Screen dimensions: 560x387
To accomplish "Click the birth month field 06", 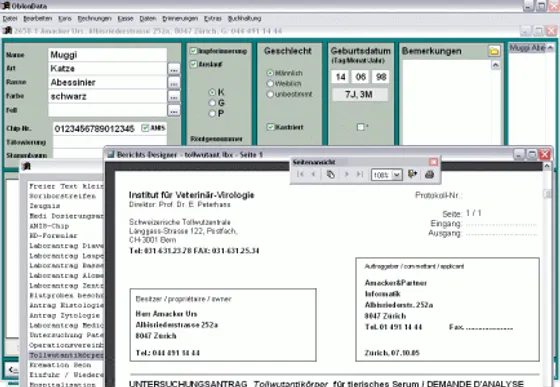I will pyautogui.click(x=361, y=77).
